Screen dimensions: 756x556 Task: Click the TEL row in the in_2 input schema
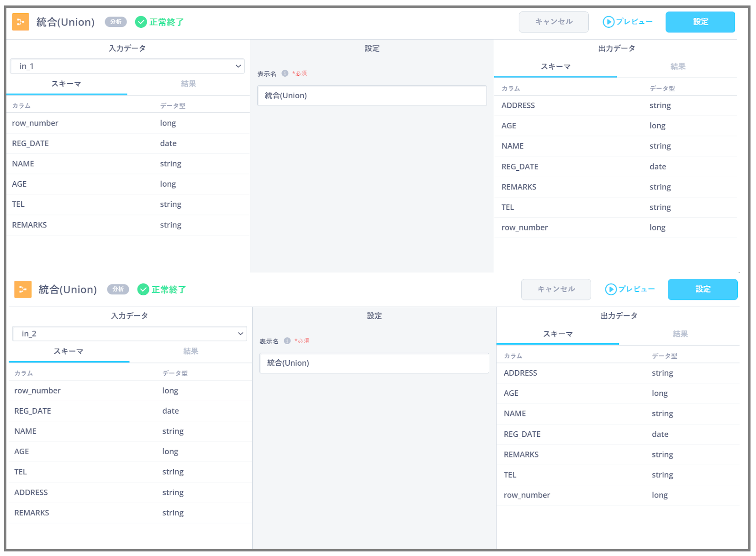pyautogui.click(x=130, y=472)
